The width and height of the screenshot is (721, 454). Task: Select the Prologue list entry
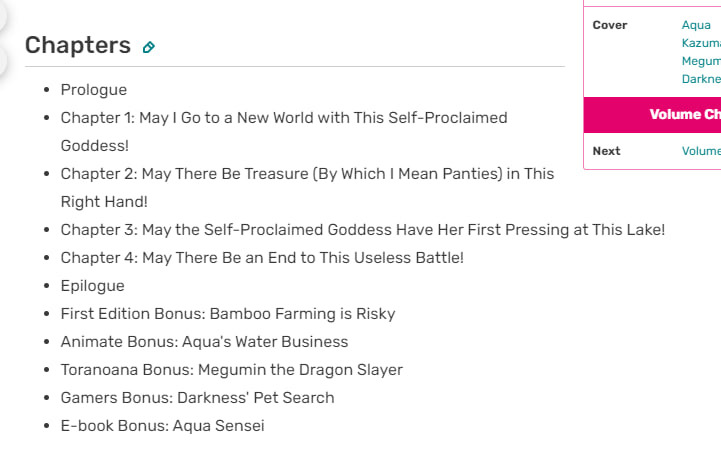pos(94,90)
